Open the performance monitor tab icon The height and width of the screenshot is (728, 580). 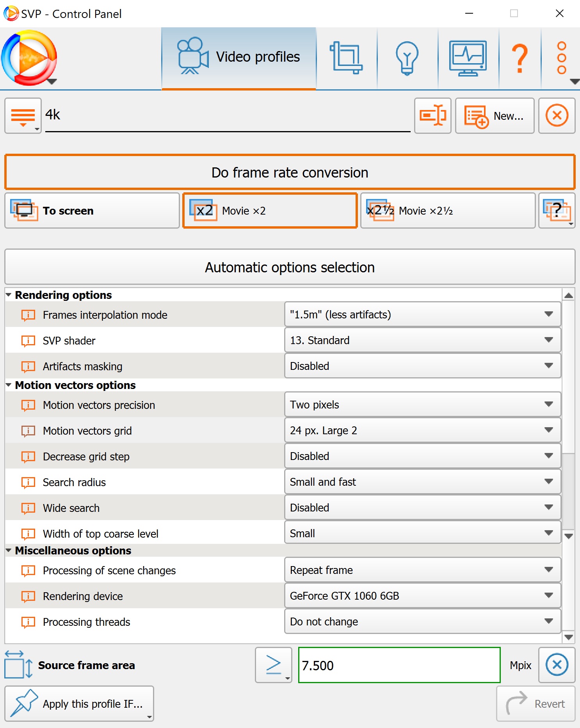[468, 58]
